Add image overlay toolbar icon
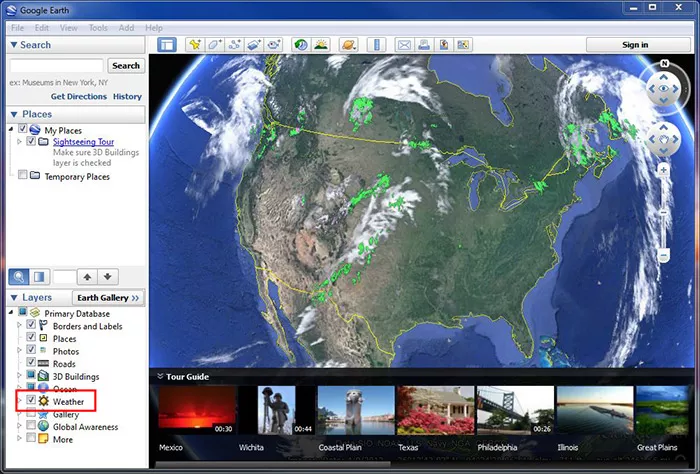The width and height of the screenshot is (700, 474). [x=254, y=45]
